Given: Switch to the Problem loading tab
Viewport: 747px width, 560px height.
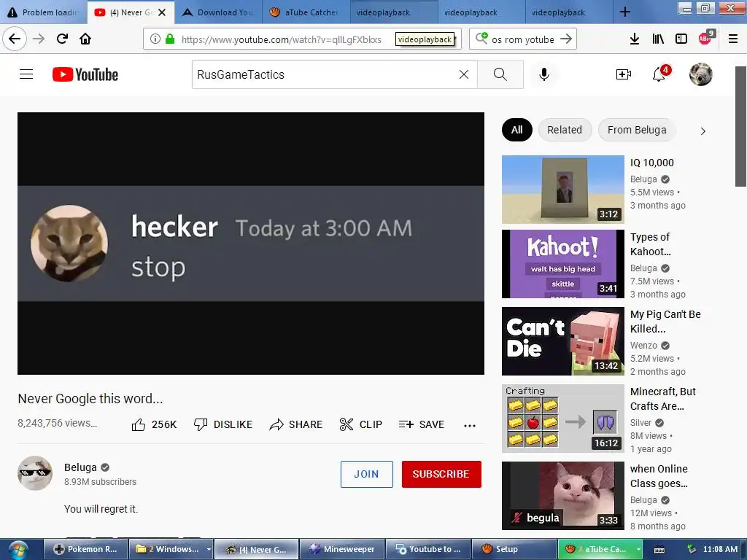Looking at the screenshot, I should click(43, 12).
